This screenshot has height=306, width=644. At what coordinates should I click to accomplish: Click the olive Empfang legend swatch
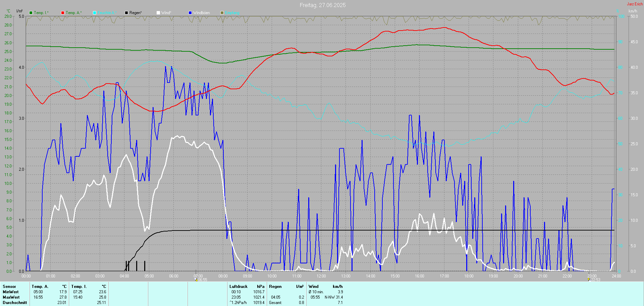222,13
